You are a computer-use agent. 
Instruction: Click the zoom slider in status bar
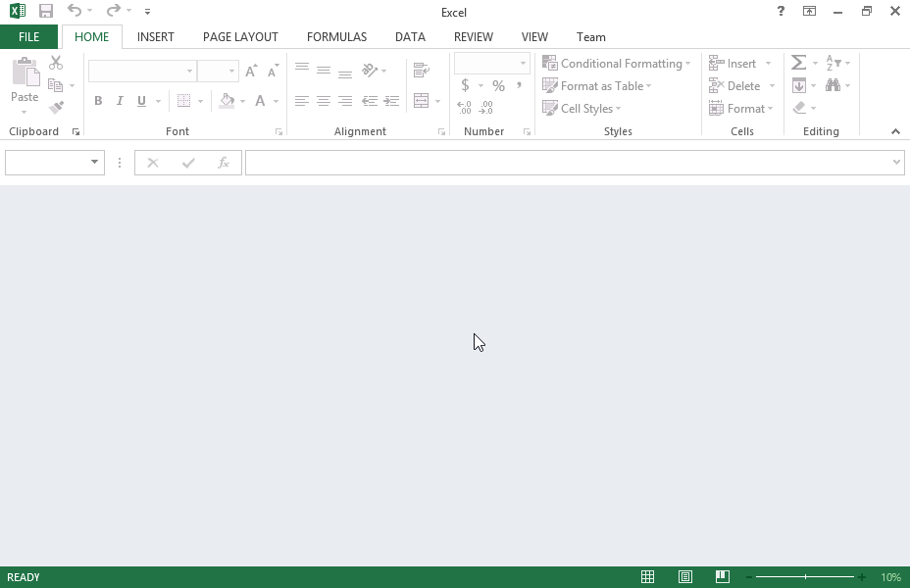805,577
